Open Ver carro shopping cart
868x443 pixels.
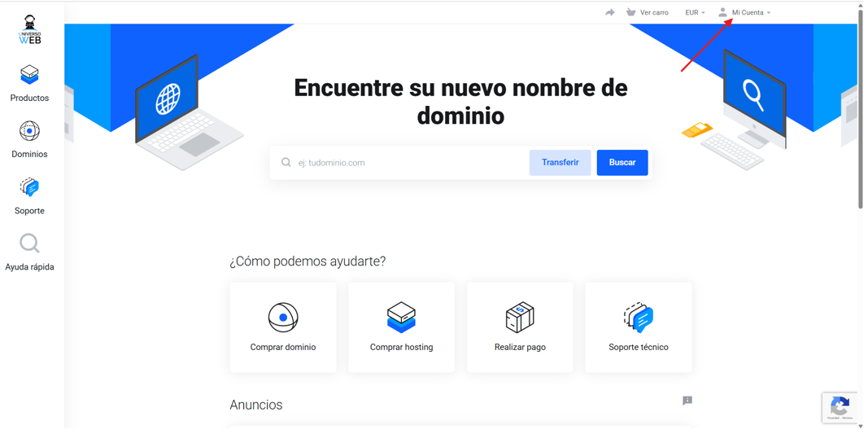click(647, 12)
